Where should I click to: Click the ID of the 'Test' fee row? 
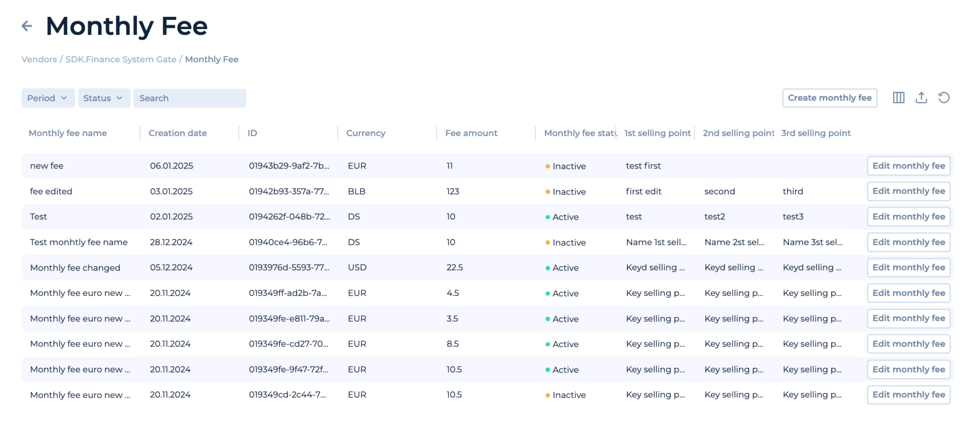tap(289, 216)
